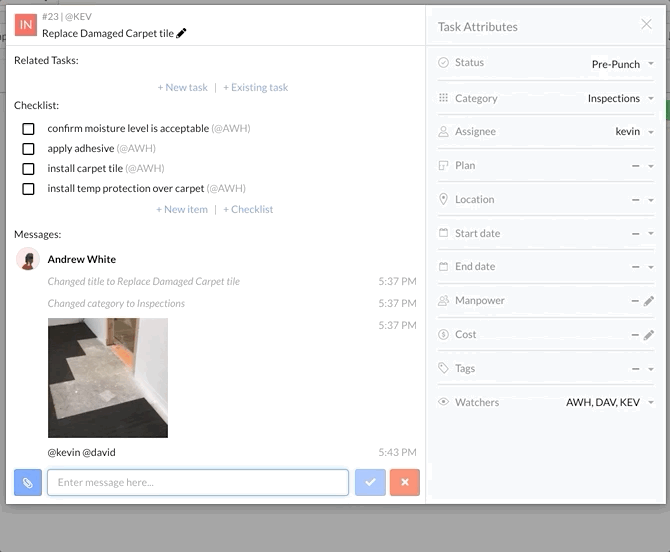Click 'Changed category to Inspections' entry
Screen dimensions: 670x552
[x=116, y=303]
